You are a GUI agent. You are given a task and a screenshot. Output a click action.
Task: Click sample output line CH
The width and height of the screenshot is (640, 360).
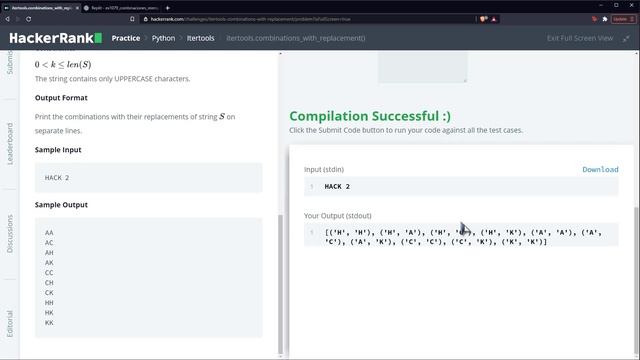[49, 283]
